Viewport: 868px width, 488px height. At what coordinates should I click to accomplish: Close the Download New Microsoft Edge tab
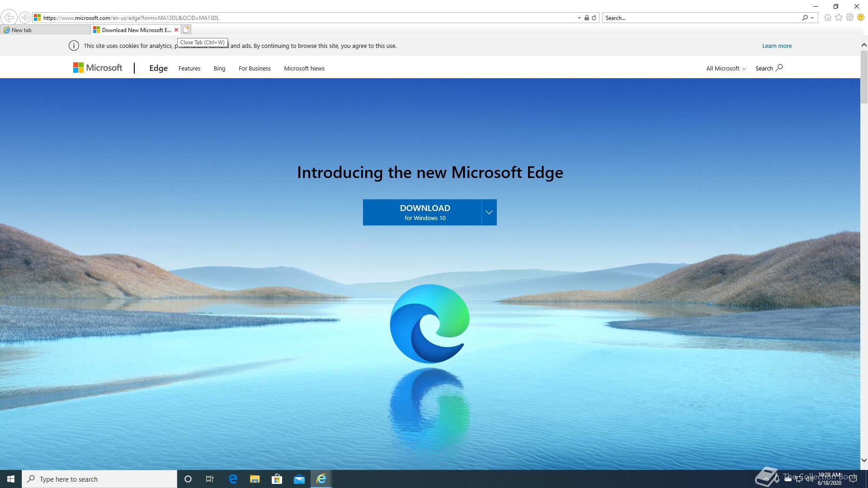pos(176,30)
